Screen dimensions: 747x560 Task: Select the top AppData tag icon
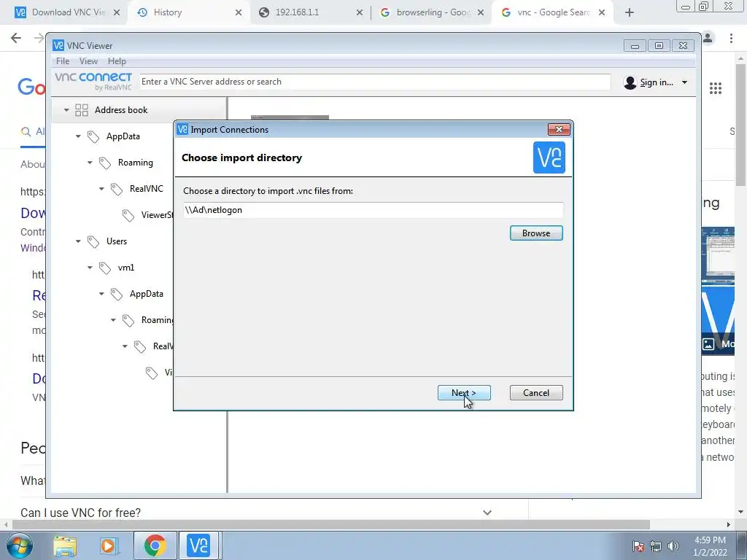[93, 136]
